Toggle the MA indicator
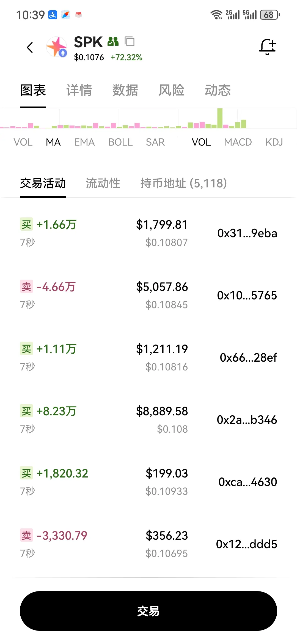The image size is (297, 644). pos(53,142)
